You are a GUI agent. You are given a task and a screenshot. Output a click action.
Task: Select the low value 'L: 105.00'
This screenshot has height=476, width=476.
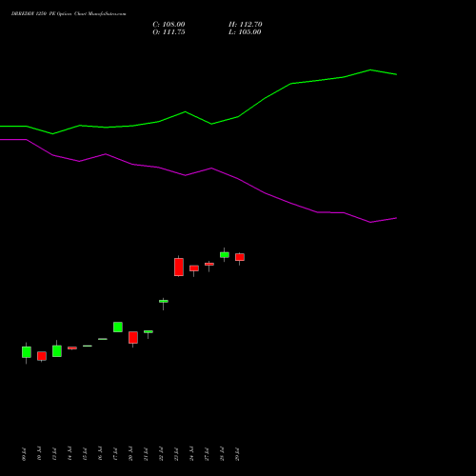245,32
